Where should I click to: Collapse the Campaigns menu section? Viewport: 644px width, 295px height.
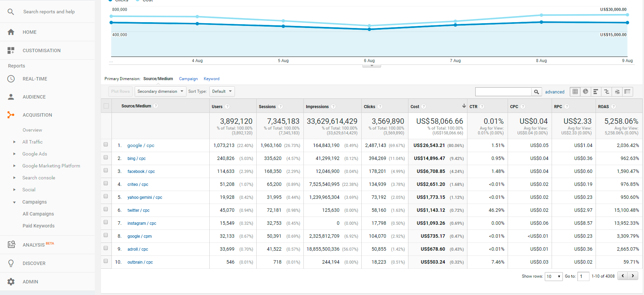pos(14,202)
